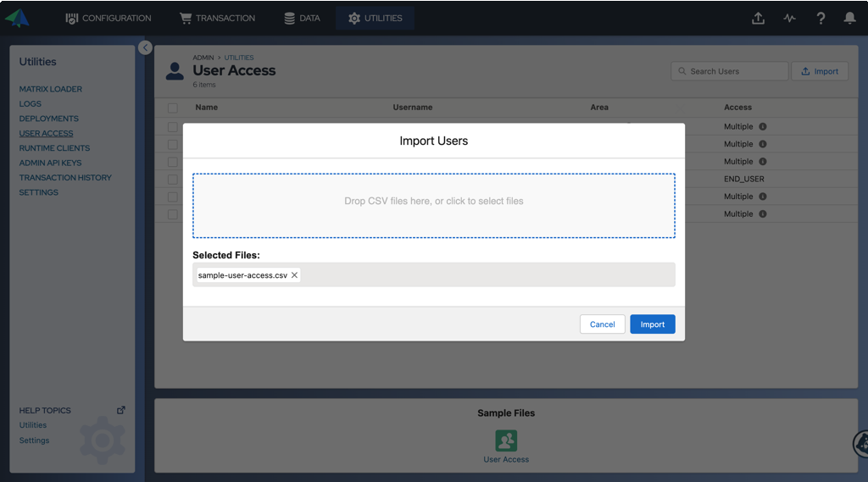The image size is (868, 482).
Task: Cancel the Import Users dialog
Action: [603, 324]
